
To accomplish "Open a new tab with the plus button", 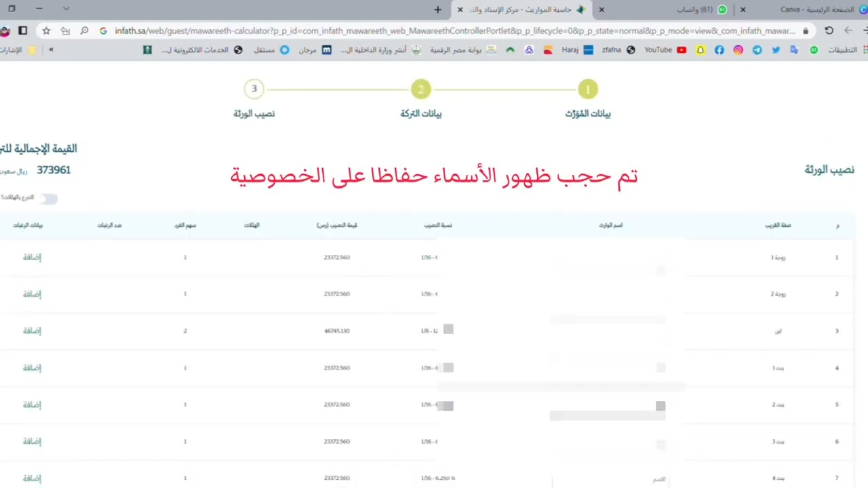I will coord(437,9).
